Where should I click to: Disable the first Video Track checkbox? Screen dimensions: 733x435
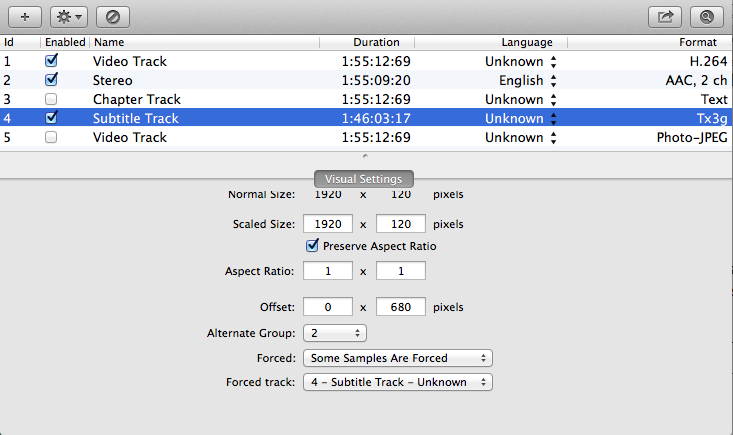click(51, 61)
